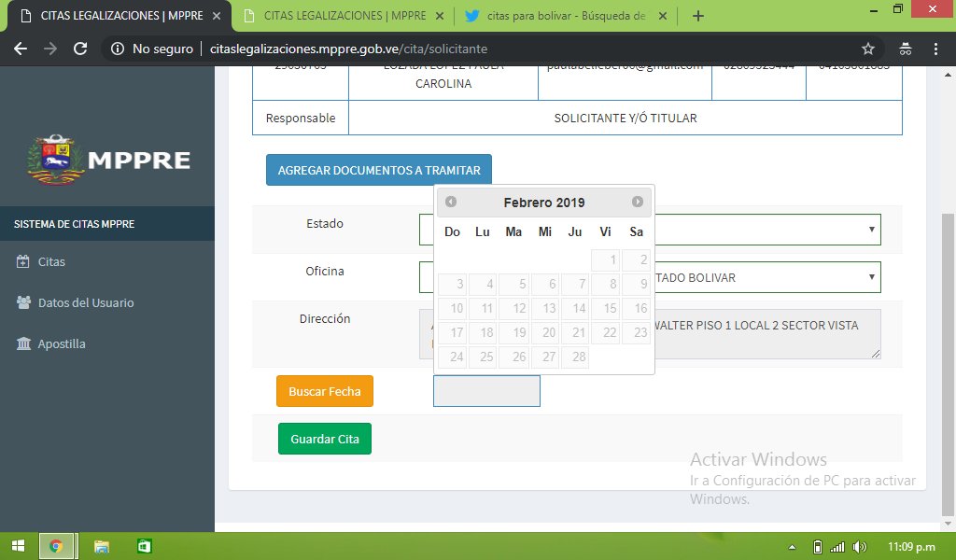Show hidden system tray icons
The image size is (956, 560).
pyautogui.click(x=792, y=547)
